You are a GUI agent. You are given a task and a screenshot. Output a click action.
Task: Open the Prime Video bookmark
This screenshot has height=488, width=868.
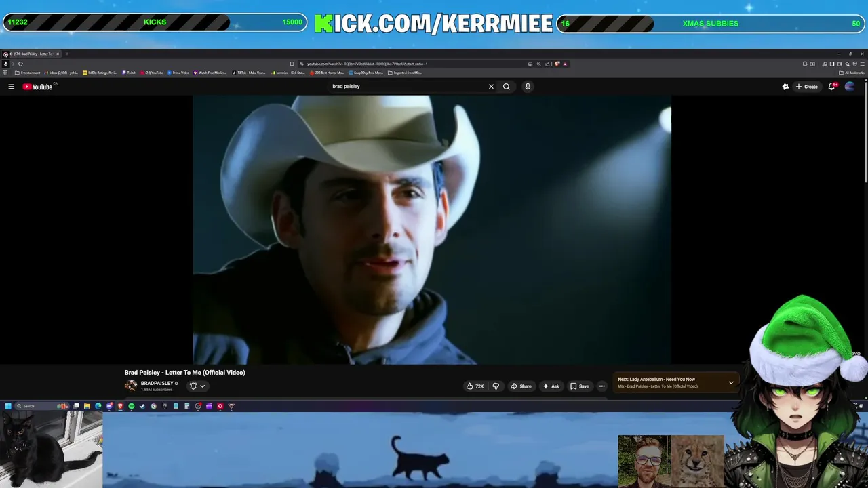(178, 73)
